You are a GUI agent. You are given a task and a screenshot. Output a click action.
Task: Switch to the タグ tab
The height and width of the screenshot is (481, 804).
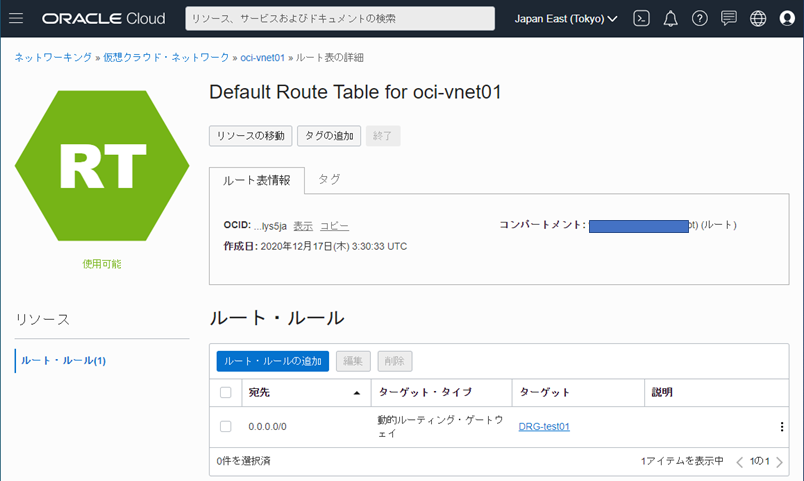click(x=329, y=179)
